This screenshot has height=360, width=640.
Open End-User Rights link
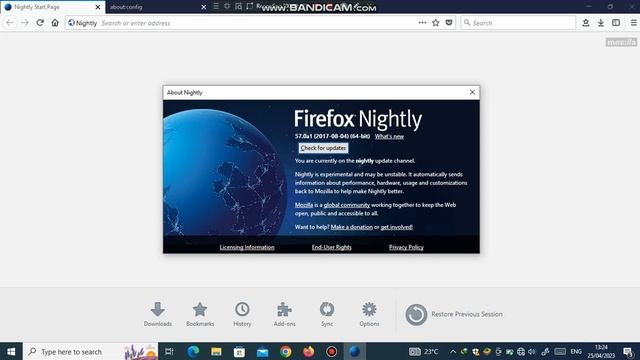(331, 247)
